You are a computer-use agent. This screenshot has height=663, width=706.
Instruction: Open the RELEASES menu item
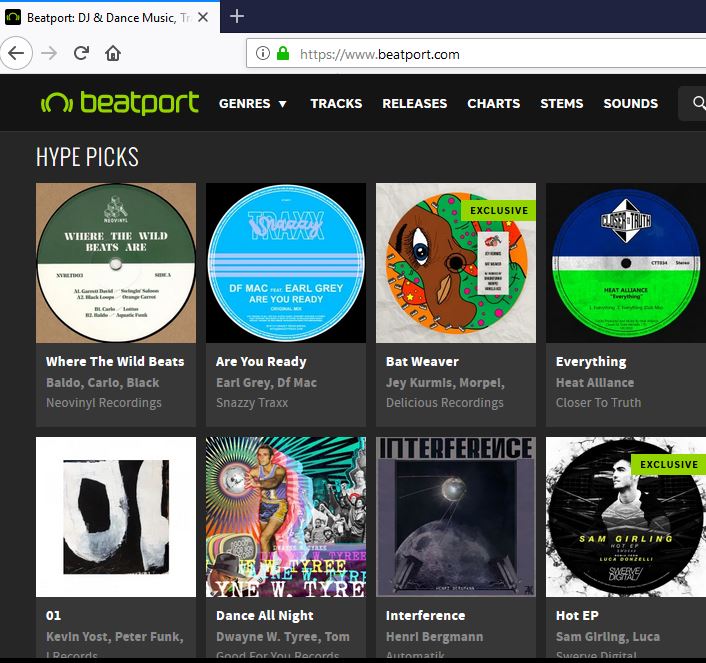415,104
